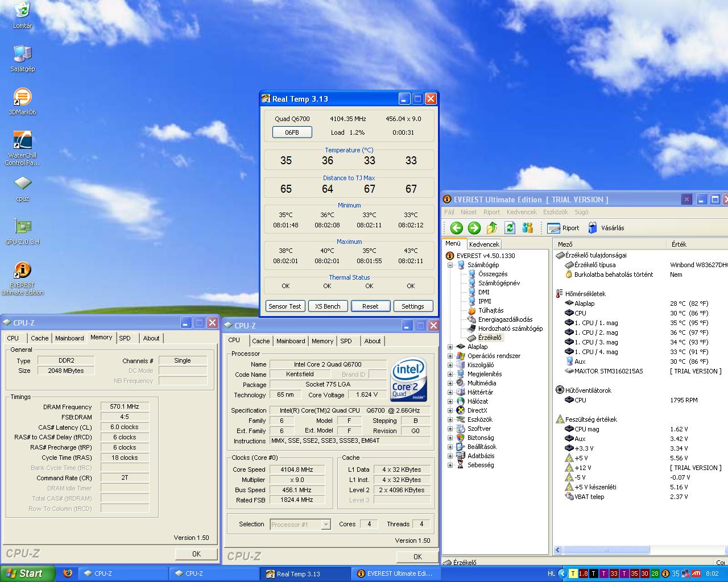Screen dimensions: 728x582
Task: Click the yellow T tray icon
Action: (x=573, y=573)
